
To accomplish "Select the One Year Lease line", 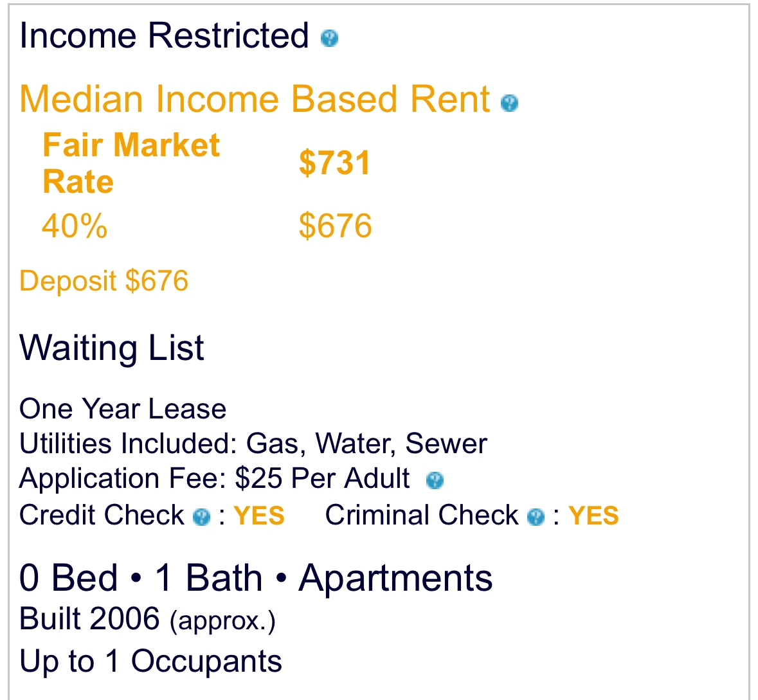I will coord(123,409).
